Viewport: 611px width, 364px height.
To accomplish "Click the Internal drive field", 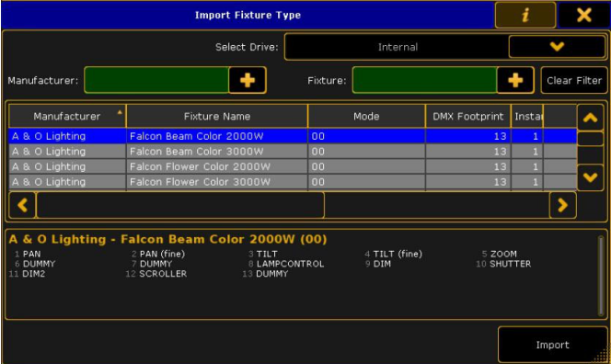I will click(x=398, y=47).
